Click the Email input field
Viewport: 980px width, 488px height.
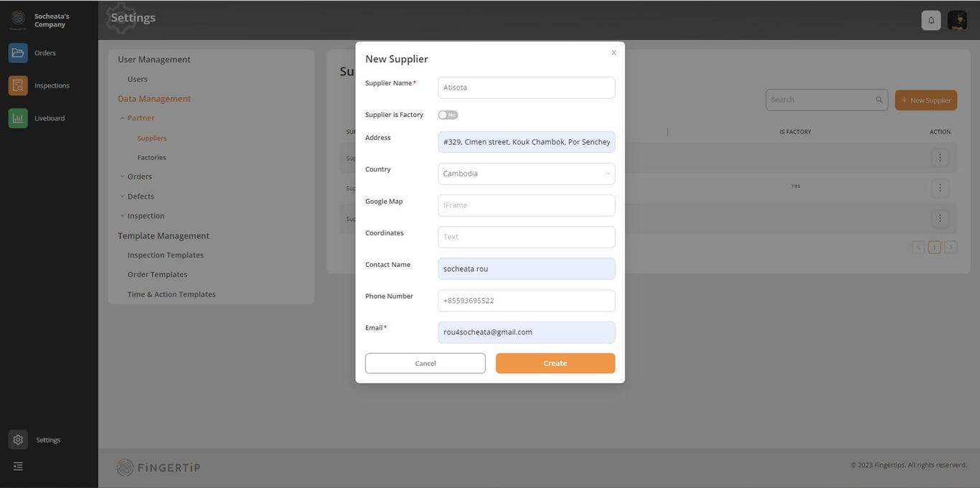tap(527, 332)
